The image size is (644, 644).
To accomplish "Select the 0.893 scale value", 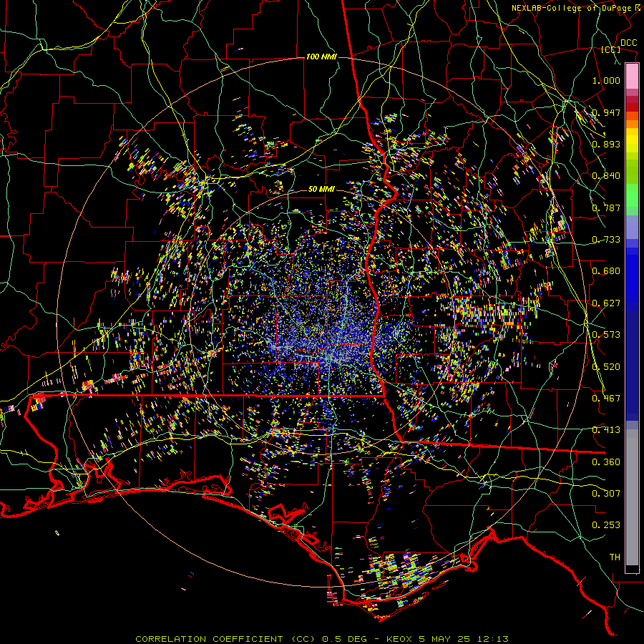I will 606,144.
